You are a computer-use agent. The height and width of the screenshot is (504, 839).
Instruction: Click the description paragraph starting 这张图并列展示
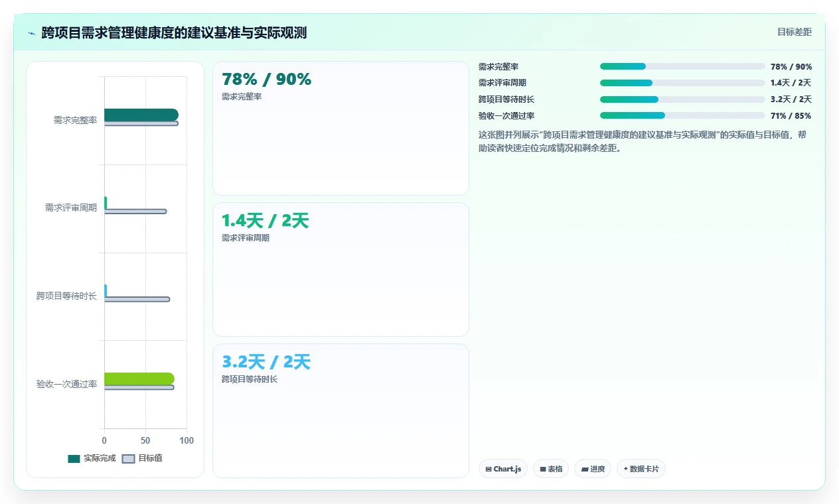pyautogui.click(x=643, y=141)
